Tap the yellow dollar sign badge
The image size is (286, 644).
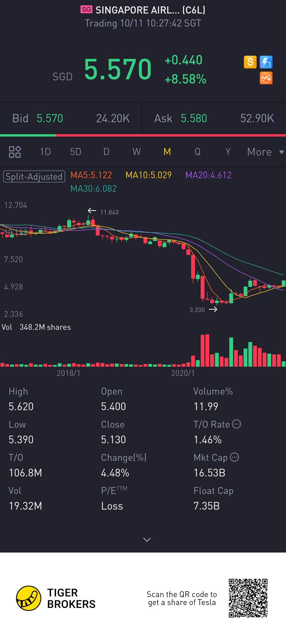(250, 62)
